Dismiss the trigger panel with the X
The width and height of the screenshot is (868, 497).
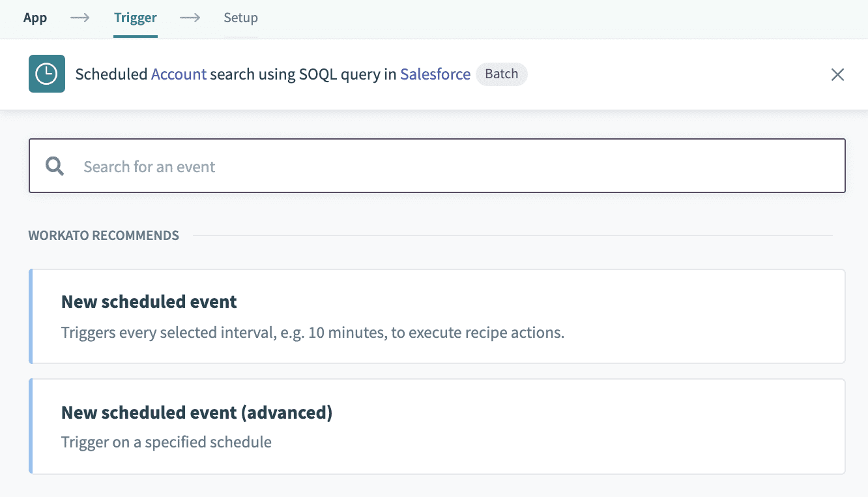(x=837, y=74)
